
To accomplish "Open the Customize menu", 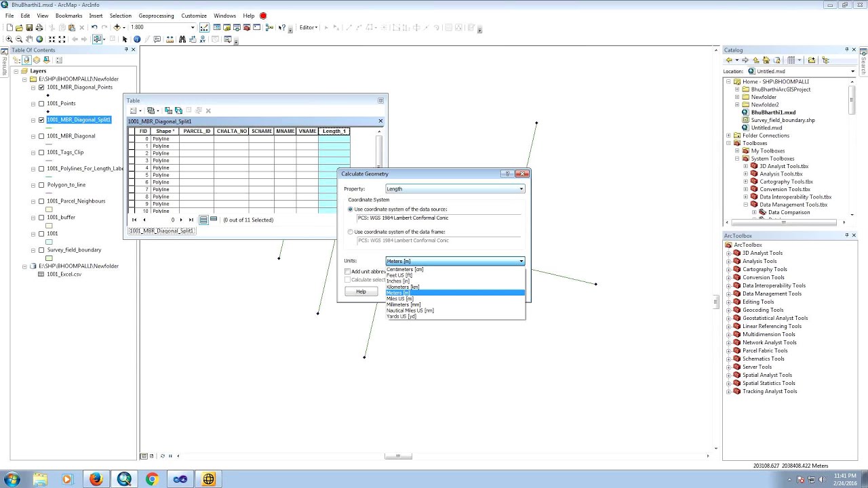I will (x=194, y=16).
